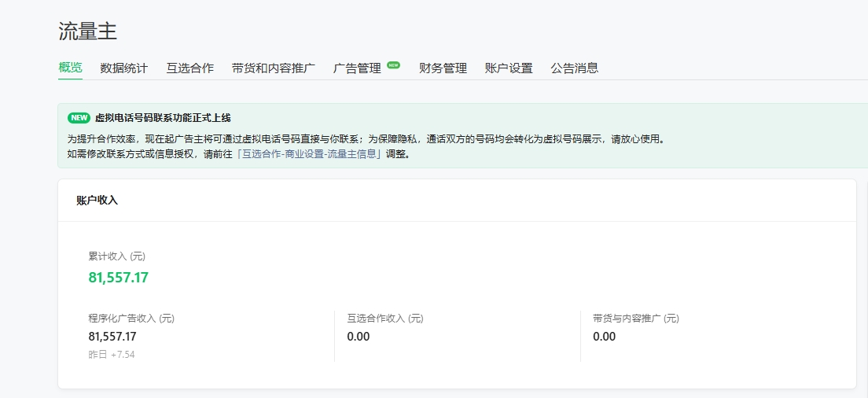868x398 pixels.
Task: Open the 账户设置 tab
Action: [509, 68]
